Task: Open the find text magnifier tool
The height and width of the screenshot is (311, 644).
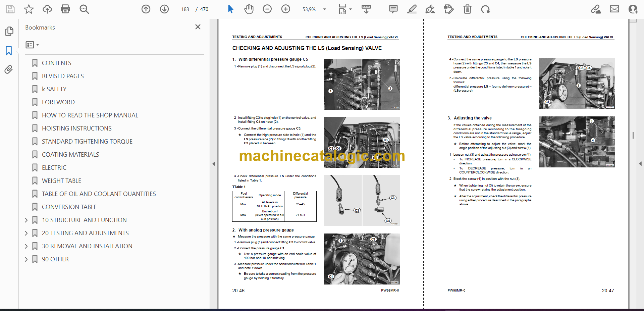Action: tap(84, 9)
